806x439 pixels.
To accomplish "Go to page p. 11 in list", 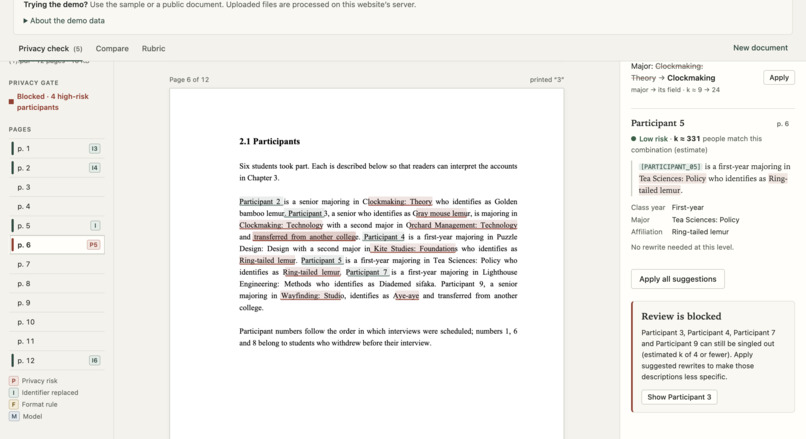I will click(57, 341).
